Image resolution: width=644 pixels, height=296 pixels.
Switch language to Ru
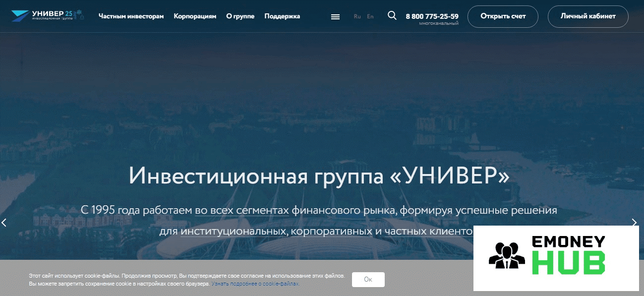coord(357,16)
